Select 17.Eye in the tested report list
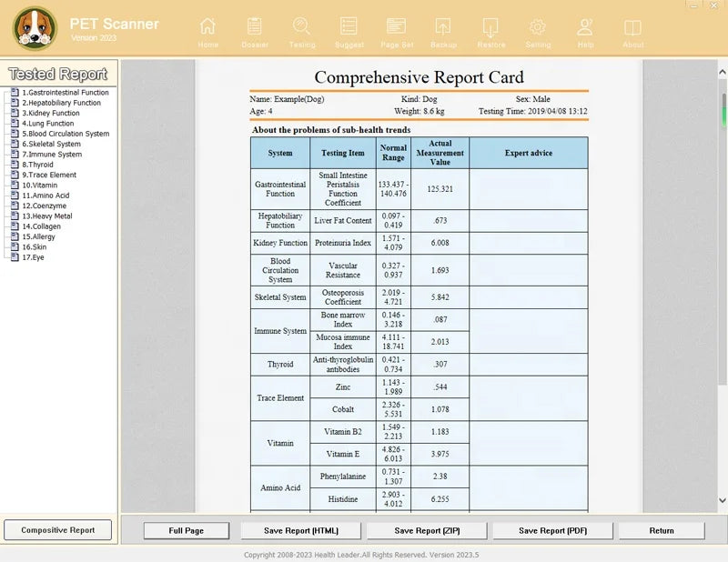 33,257
